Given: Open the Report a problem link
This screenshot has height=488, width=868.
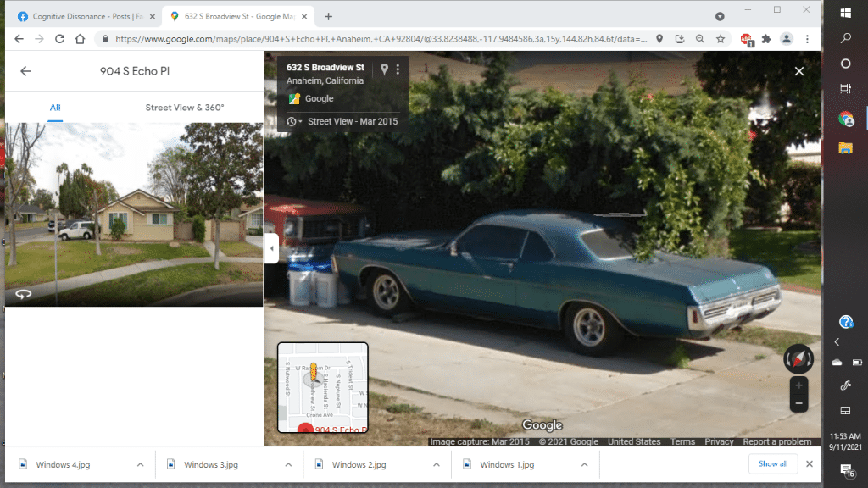Looking at the screenshot, I should click(x=777, y=441).
